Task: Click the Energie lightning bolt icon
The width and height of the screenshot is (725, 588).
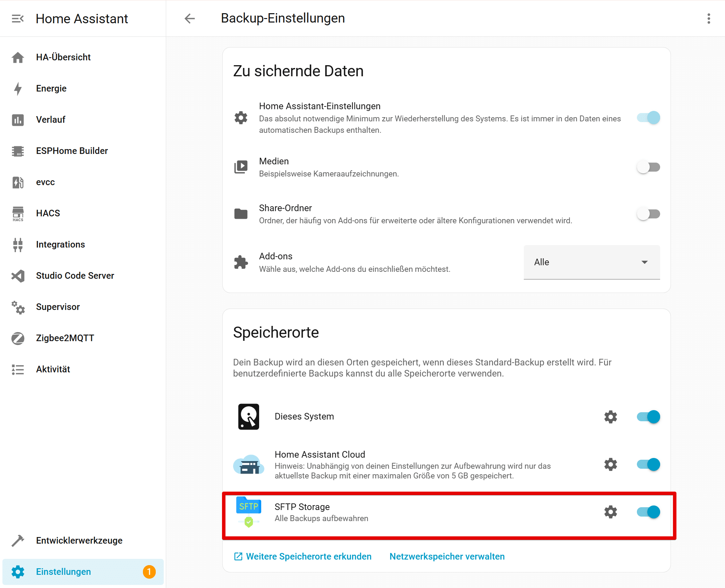Action: (18, 88)
